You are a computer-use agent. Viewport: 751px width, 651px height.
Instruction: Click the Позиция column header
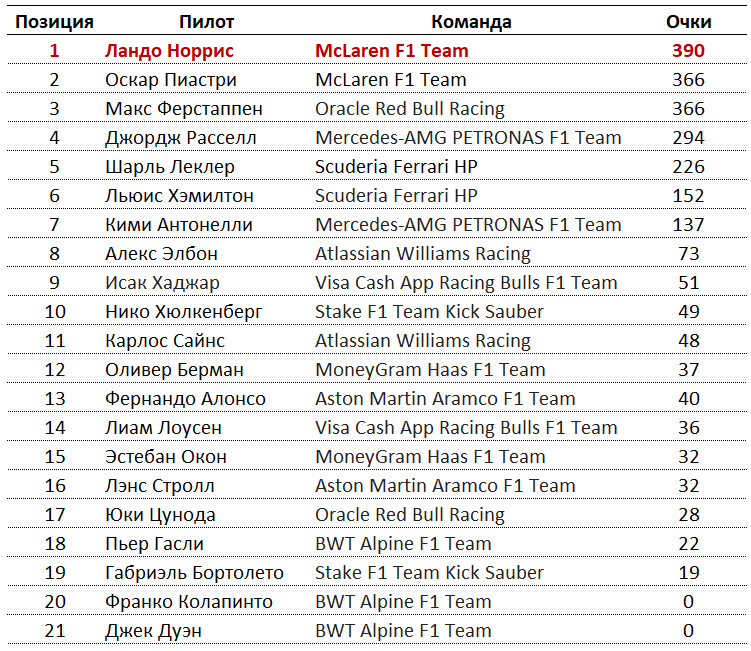[55, 22]
